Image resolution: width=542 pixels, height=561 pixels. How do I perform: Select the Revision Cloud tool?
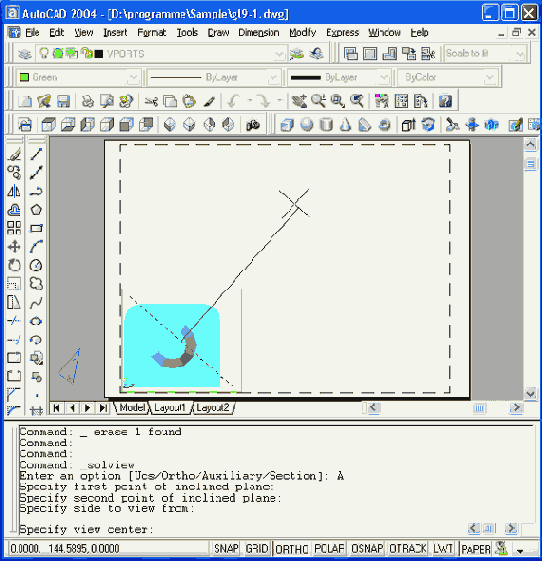pyautogui.click(x=36, y=284)
